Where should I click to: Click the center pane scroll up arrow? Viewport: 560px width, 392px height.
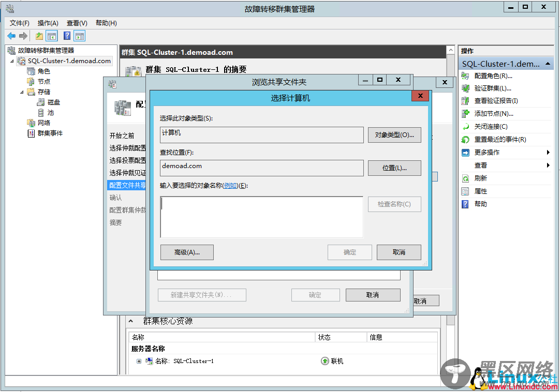pos(451,50)
